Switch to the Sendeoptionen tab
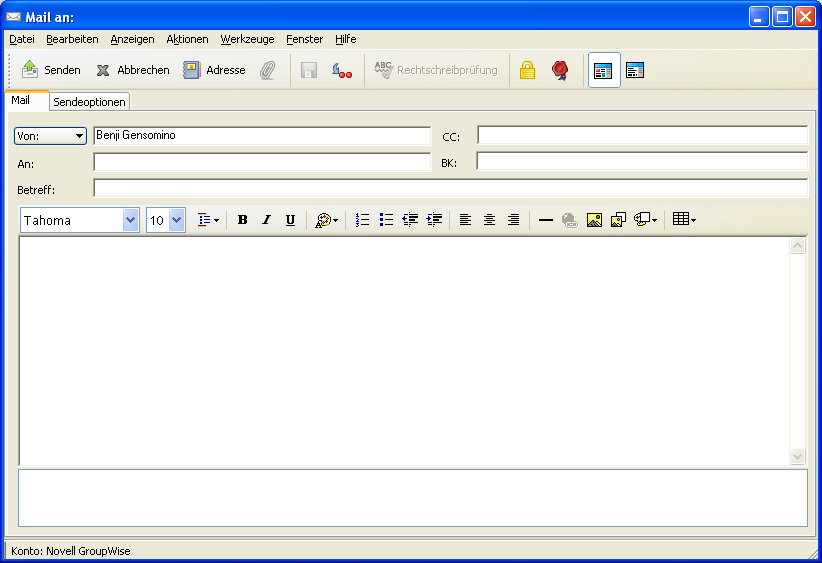The height and width of the screenshot is (563, 822). coord(89,102)
